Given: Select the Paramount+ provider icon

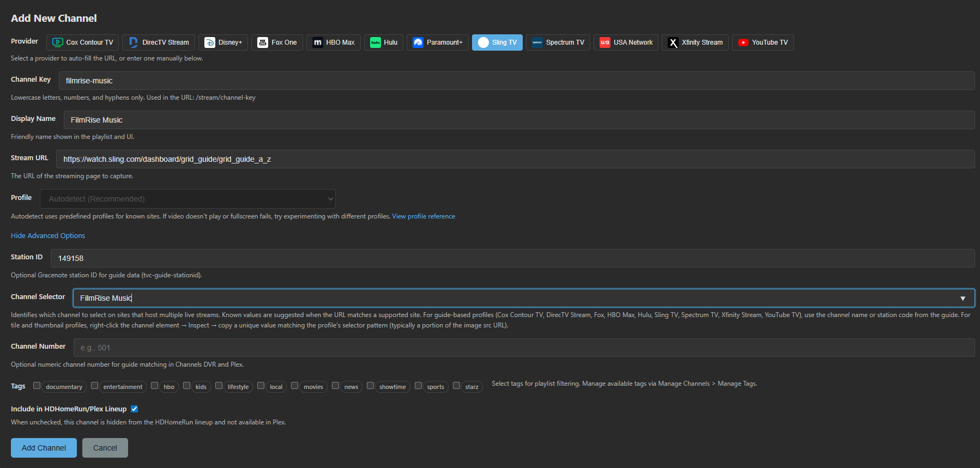Looking at the screenshot, I should pyautogui.click(x=418, y=42).
